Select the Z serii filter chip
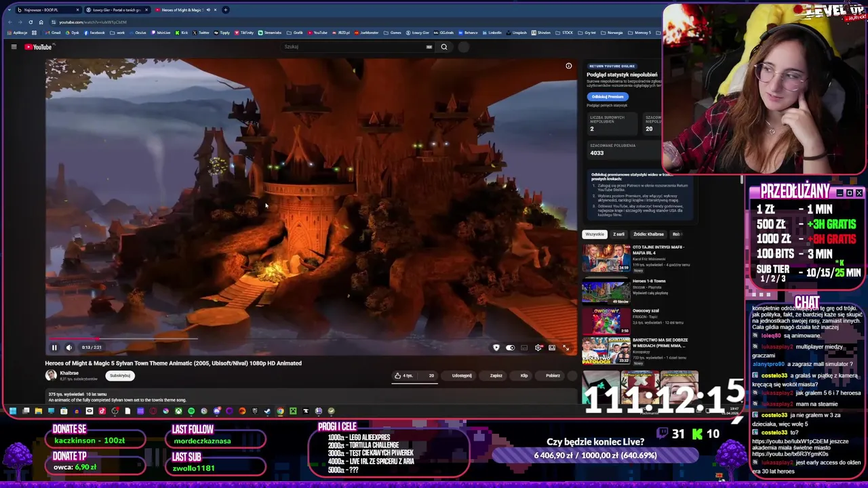Screen dimensions: 868x488 [618, 235]
